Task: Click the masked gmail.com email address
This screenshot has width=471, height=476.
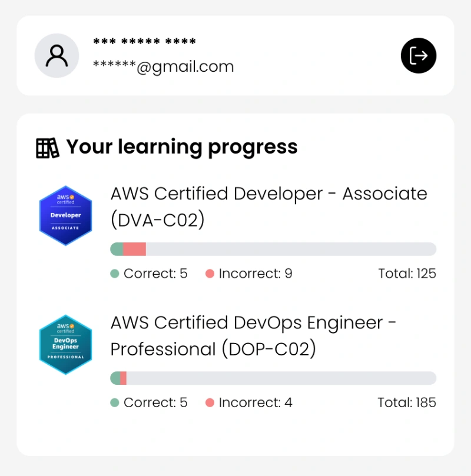Action: 163,66
